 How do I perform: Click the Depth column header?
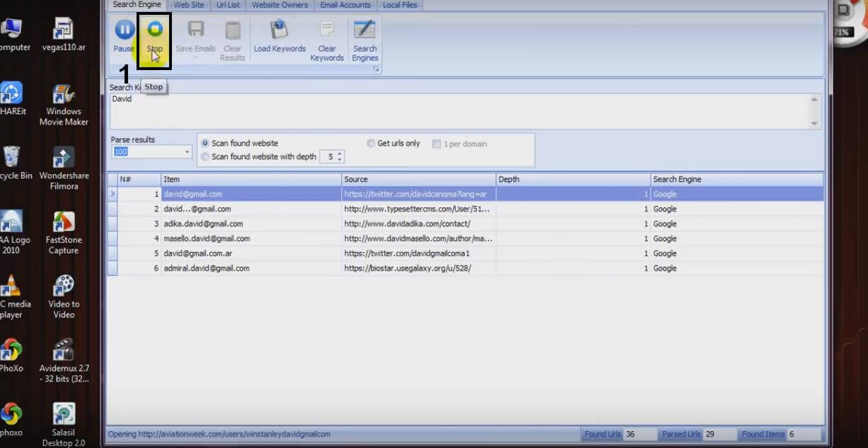[573, 180]
